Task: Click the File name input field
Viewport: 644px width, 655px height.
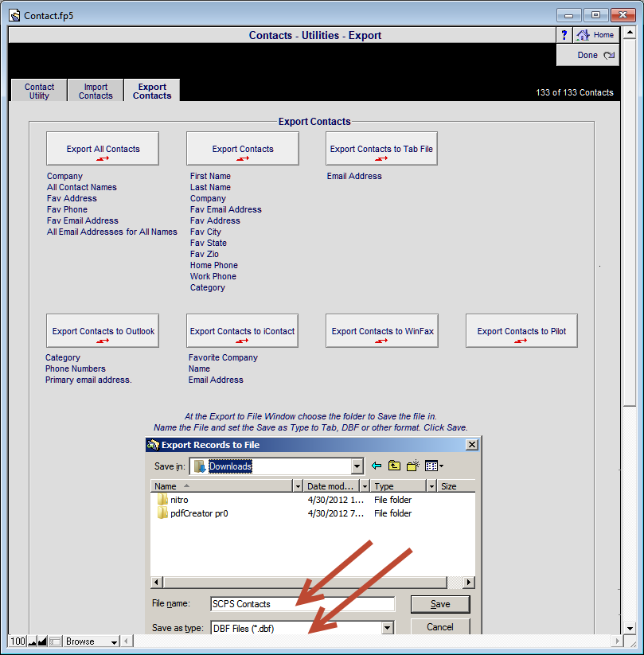Action: [302, 604]
